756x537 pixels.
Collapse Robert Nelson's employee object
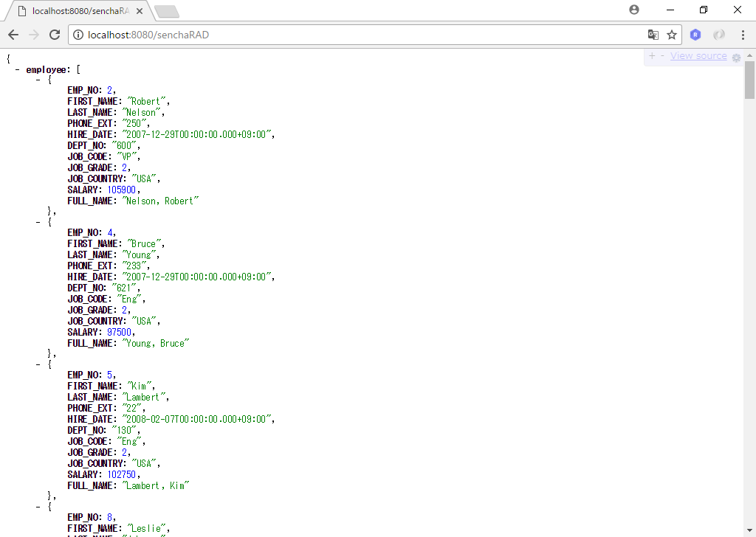pos(37,79)
